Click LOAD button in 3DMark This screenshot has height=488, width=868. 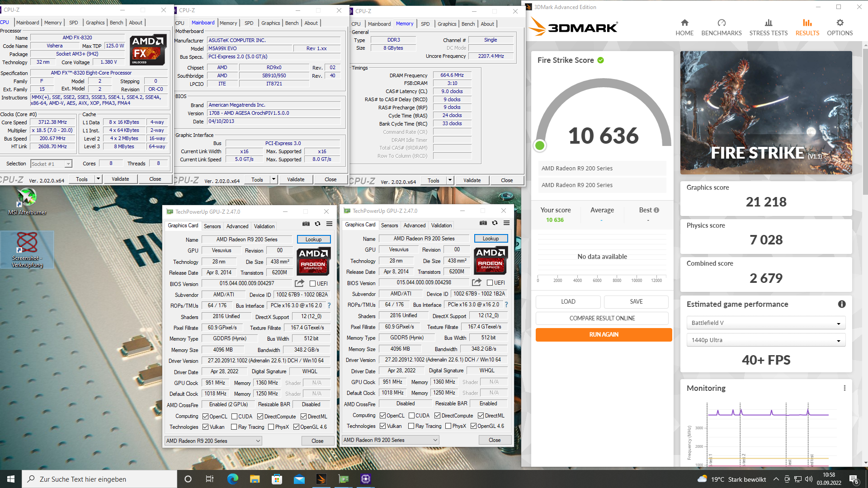tap(568, 302)
